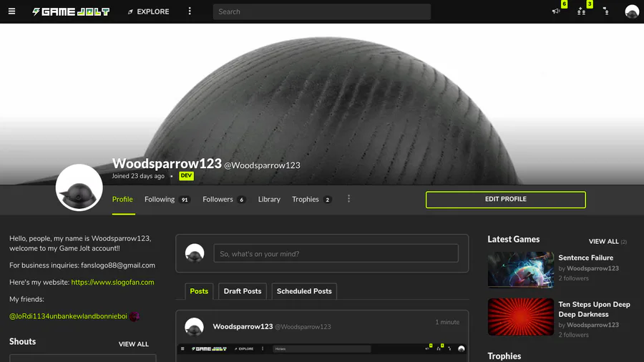Click the '1 minute' post timestamp
The width and height of the screenshot is (644, 362).
pos(447,322)
